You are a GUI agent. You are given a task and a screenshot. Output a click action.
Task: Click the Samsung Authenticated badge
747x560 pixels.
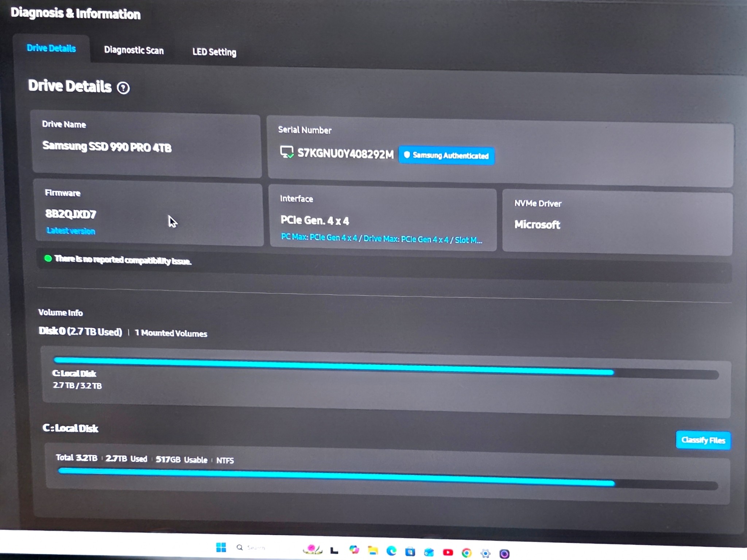point(446,155)
